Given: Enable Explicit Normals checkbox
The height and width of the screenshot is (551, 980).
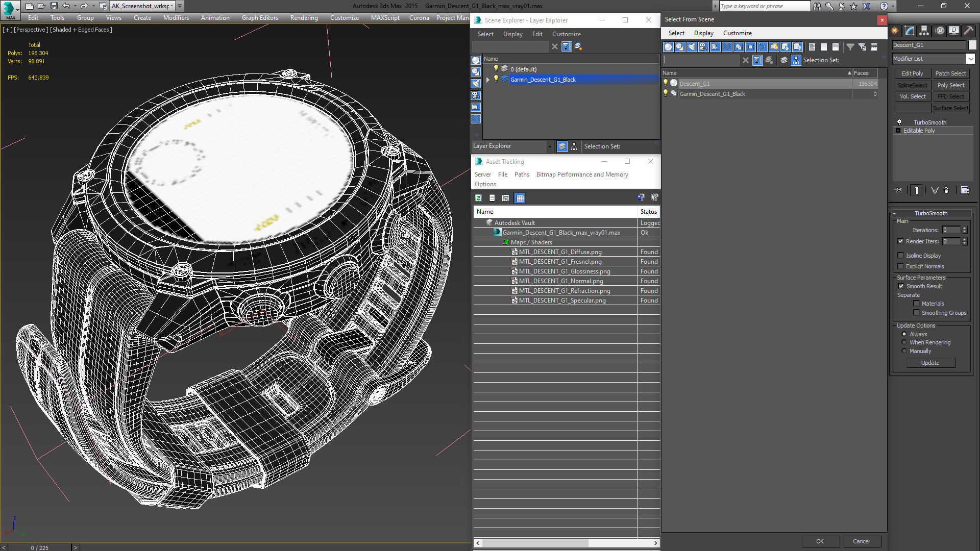Looking at the screenshot, I should [901, 266].
